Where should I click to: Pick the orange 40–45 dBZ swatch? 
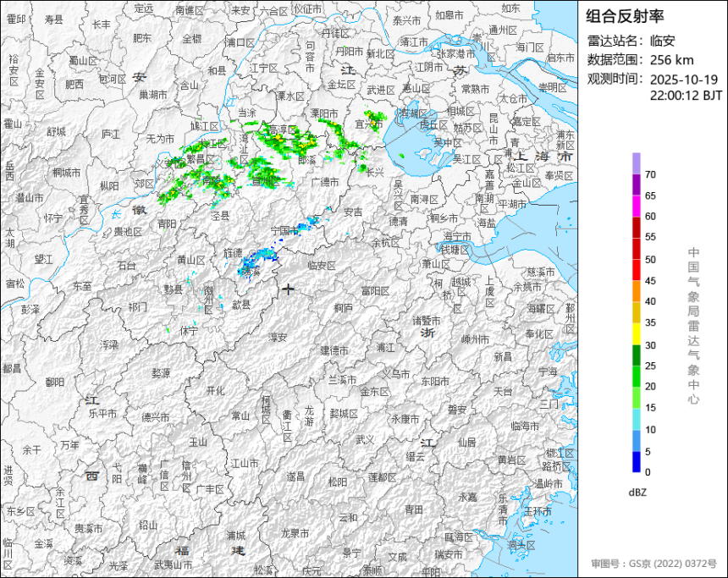[636, 291]
